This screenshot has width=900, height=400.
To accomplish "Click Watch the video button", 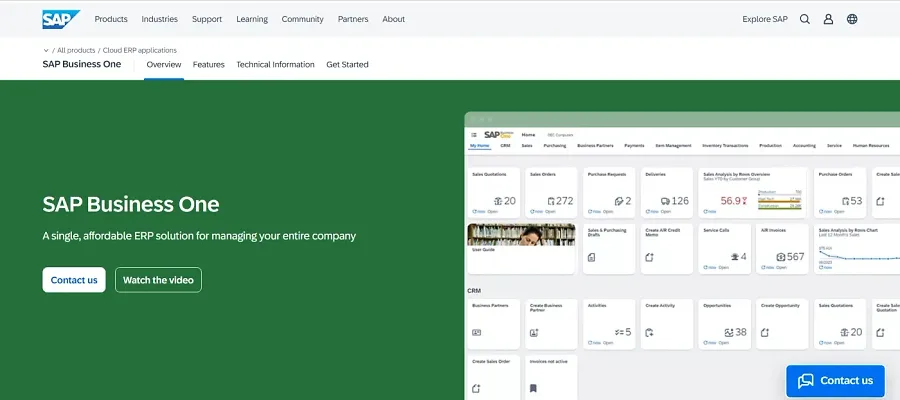I will pyautogui.click(x=158, y=280).
